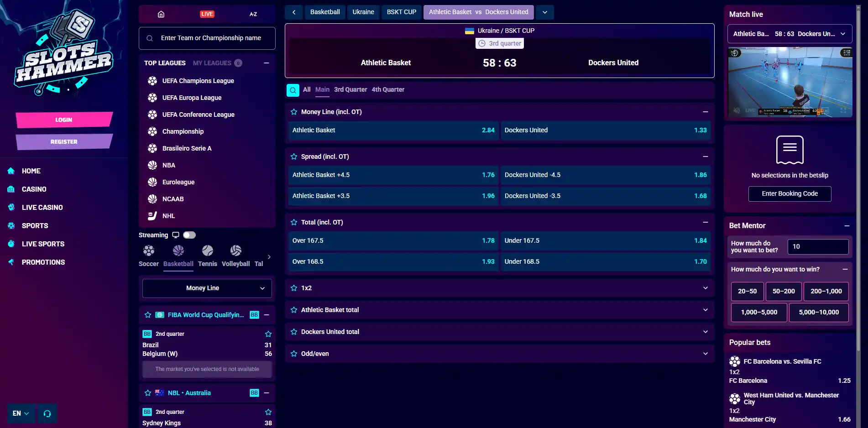Open the live match video in fullscreen
Image resolution: width=868 pixels, height=428 pixels.
[x=843, y=110]
